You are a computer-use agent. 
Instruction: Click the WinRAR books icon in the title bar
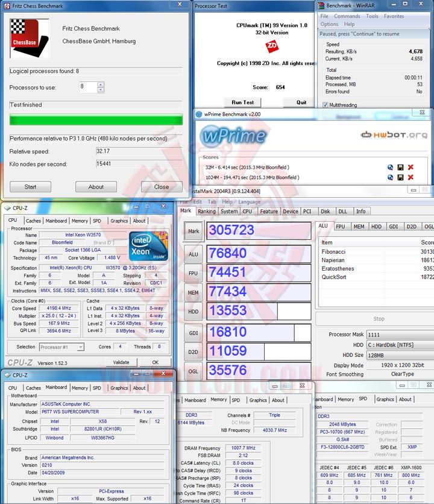coord(321,5)
